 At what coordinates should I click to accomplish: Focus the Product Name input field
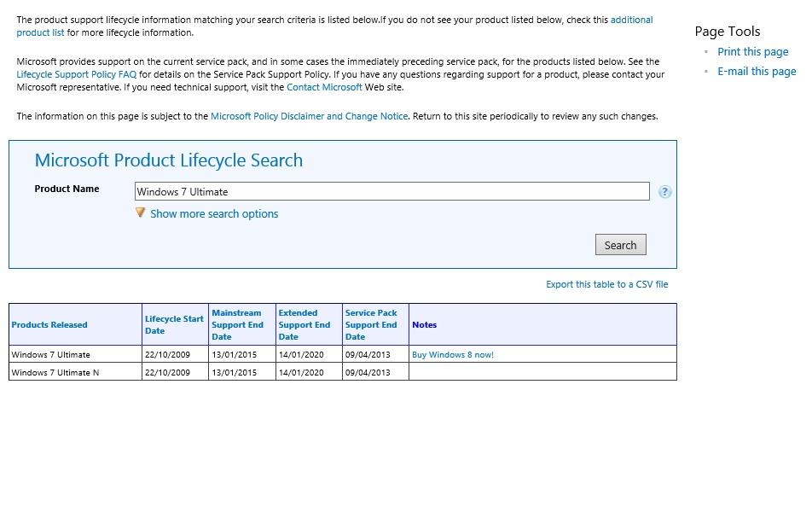pos(392,191)
